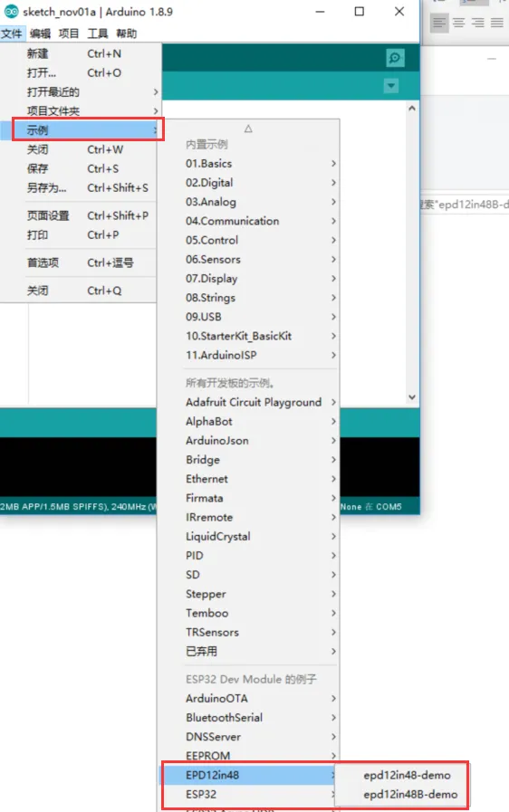Open epd12in48B-demo sketch
Image resolution: width=509 pixels, height=812 pixels.
click(403, 794)
